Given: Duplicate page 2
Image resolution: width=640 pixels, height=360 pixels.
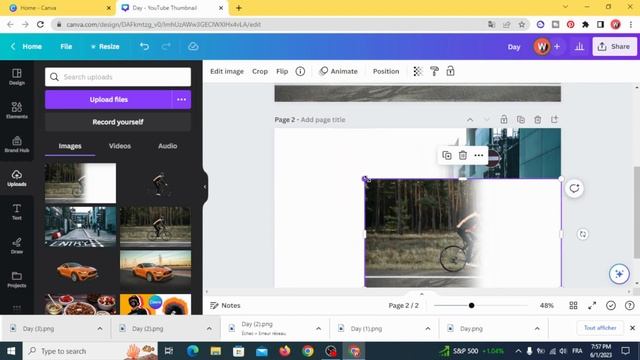Looking at the screenshot, I should coord(520,120).
